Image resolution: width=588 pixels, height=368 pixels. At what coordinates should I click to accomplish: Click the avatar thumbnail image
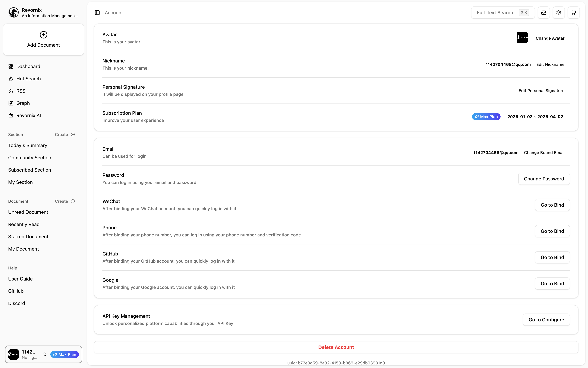[x=522, y=37]
